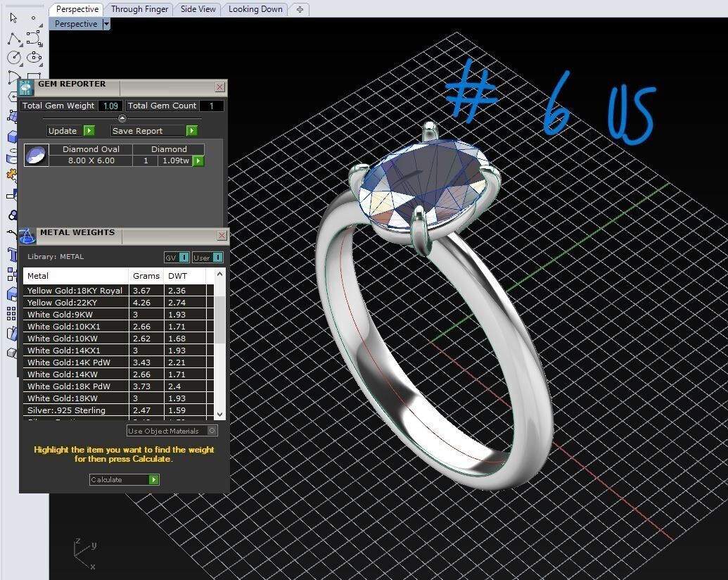Run the green Update arrow

[89, 131]
